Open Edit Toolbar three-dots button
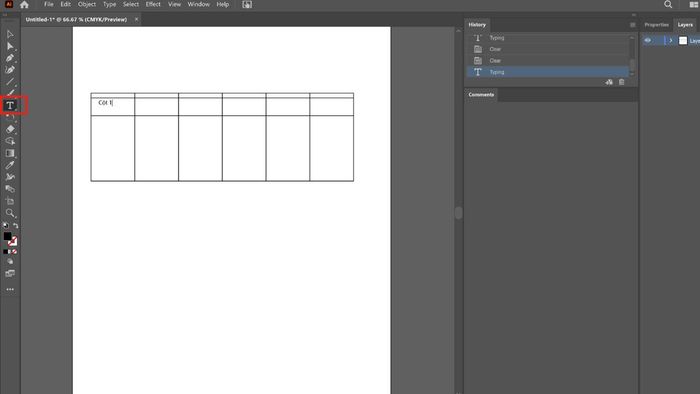The image size is (700, 394). tap(10, 289)
